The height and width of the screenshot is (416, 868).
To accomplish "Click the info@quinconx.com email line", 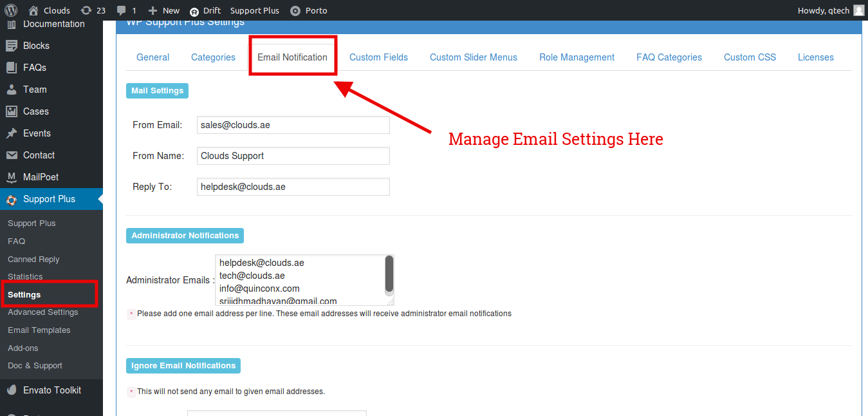I will coord(259,288).
